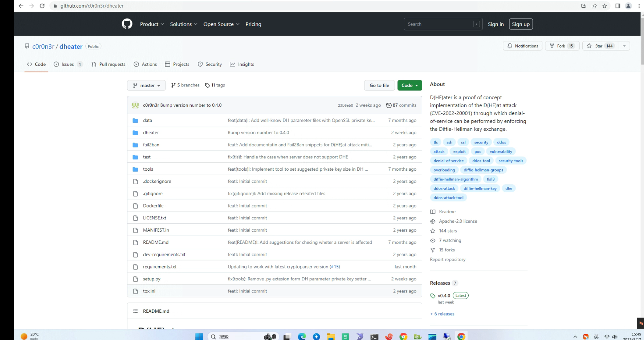Open the + 6 releases link
Viewport: 644px width, 340px height.
point(442,314)
